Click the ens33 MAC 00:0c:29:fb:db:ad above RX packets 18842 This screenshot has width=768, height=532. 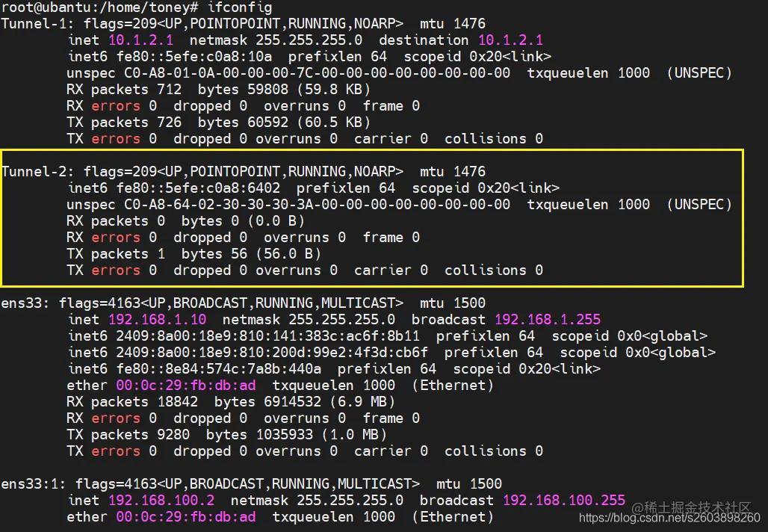coord(185,386)
